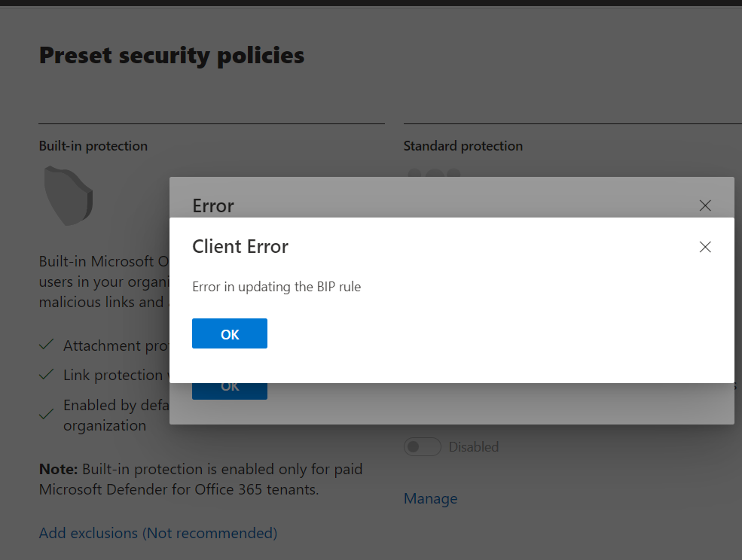Click checkmark icon beside Attachment protection
742x560 pixels.
[47, 345]
